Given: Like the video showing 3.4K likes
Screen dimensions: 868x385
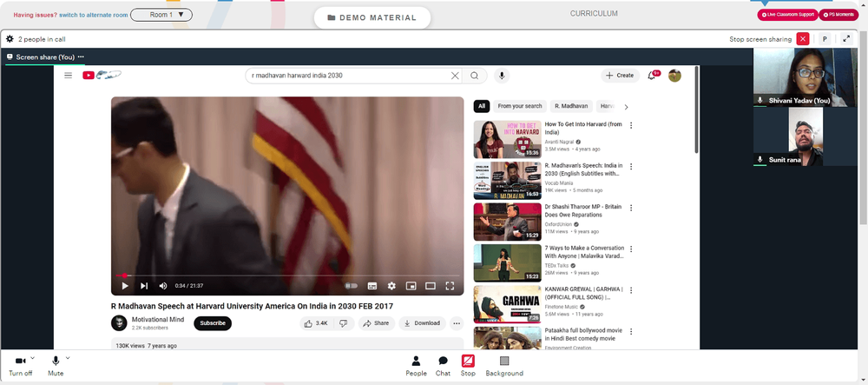Looking at the screenshot, I should pos(316,323).
